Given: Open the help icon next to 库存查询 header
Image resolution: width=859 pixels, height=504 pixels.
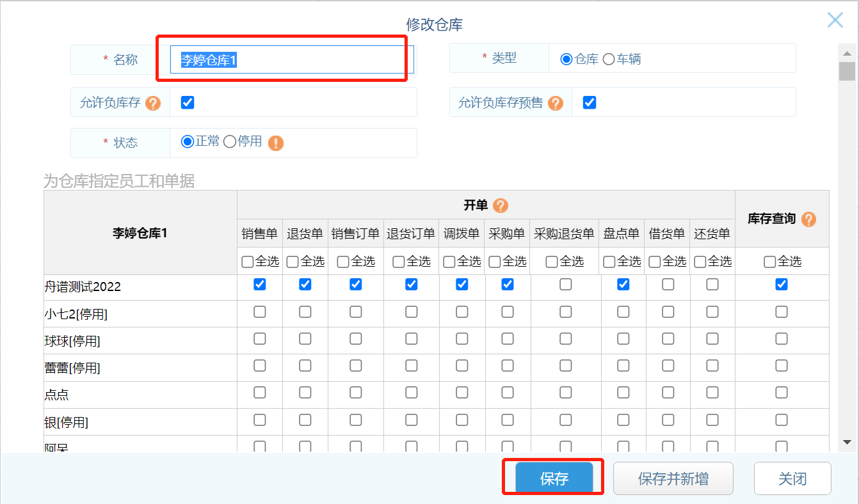Looking at the screenshot, I should pyautogui.click(x=808, y=219).
